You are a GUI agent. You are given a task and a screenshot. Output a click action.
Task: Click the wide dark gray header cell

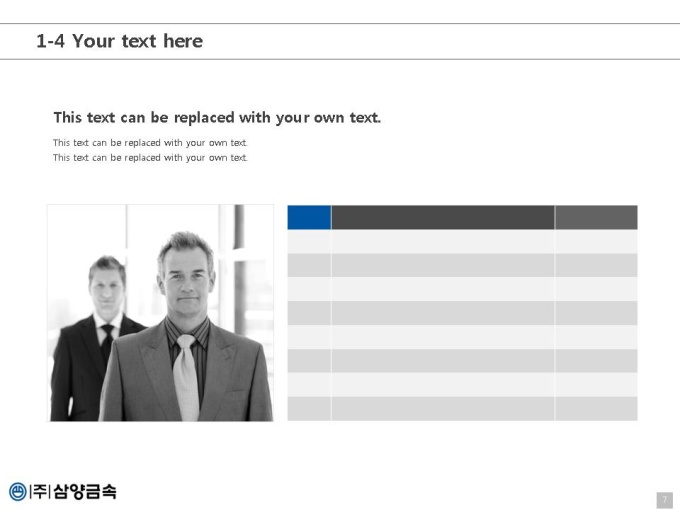(443, 217)
